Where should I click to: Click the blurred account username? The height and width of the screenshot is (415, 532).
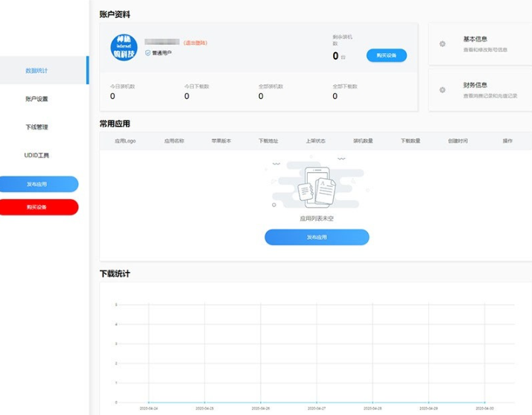162,42
